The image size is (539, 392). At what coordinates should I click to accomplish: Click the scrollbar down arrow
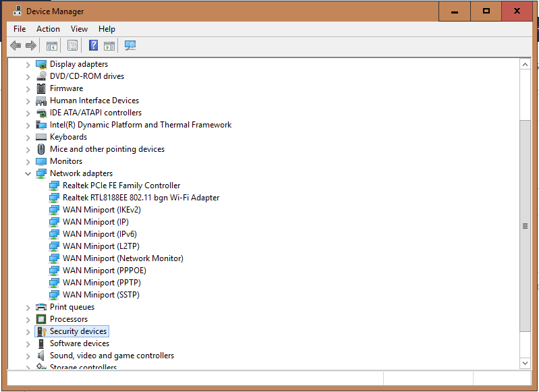pos(525,363)
